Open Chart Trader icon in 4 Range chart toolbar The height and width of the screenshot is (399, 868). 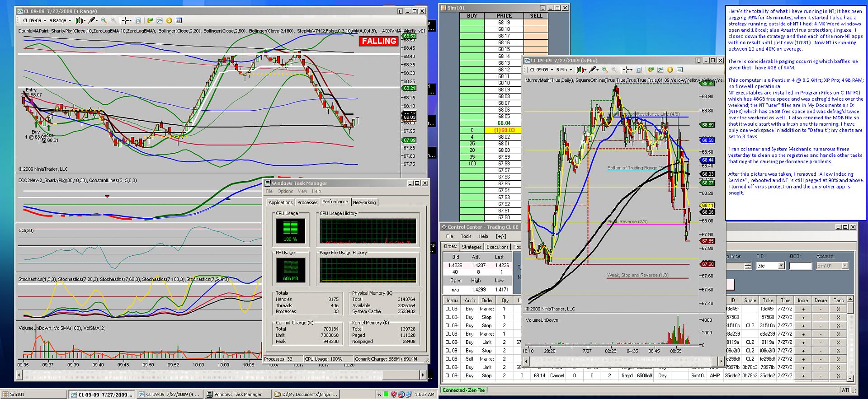(x=150, y=20)
